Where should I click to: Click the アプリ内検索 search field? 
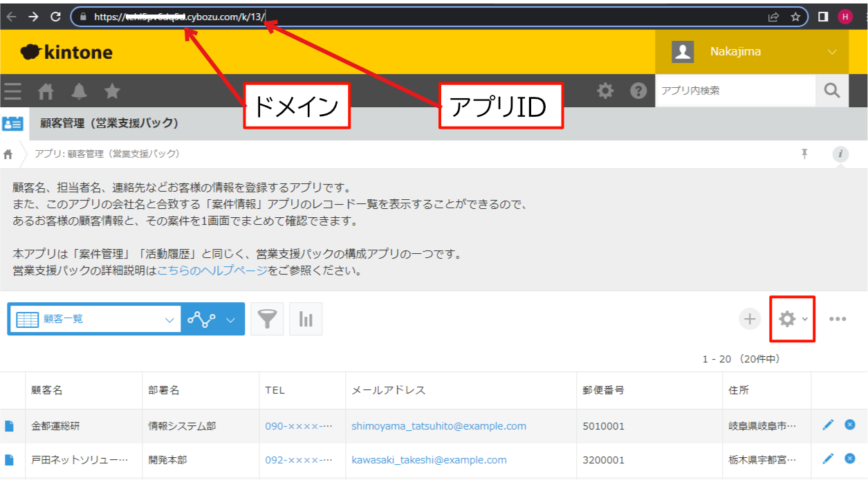tap(735, 91)
